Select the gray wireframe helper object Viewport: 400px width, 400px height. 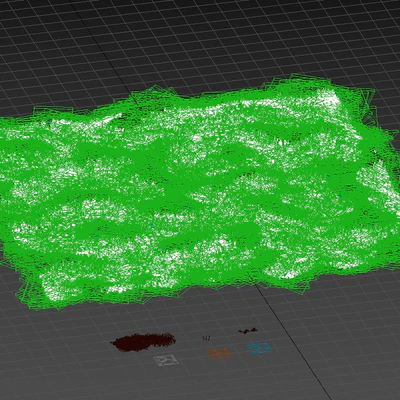click(x=166, y=360)
